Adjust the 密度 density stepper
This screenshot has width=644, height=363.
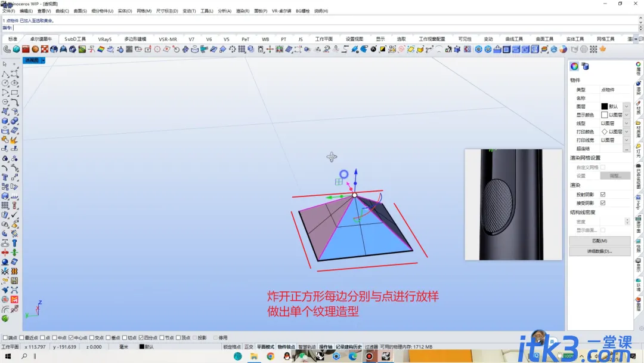coord(627,222)
